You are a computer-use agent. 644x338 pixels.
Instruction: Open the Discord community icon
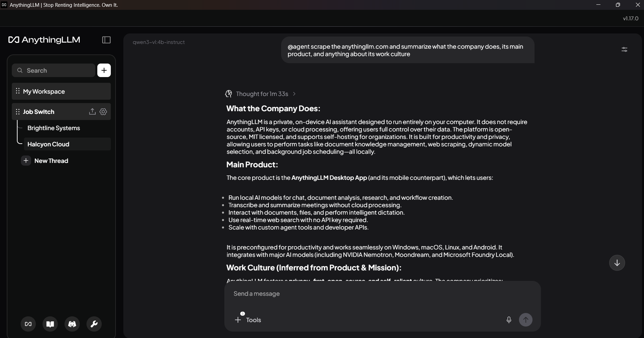point(72,324)
